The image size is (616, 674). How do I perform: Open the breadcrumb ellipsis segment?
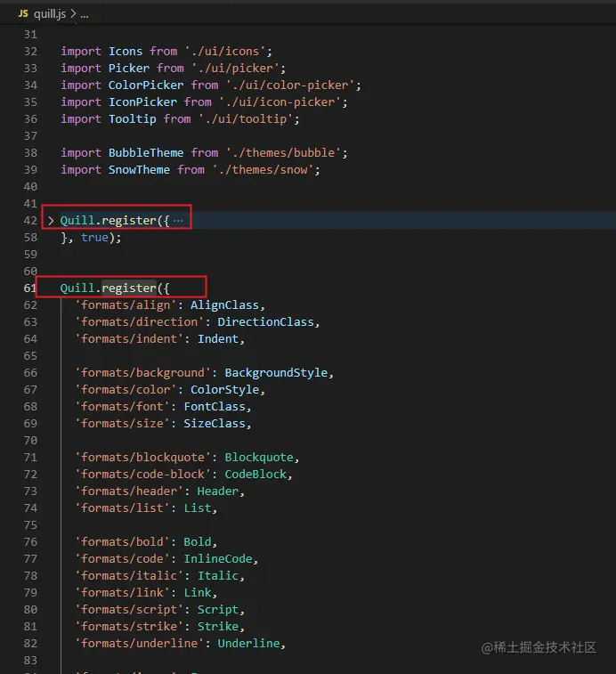click(x=85, y=14)
